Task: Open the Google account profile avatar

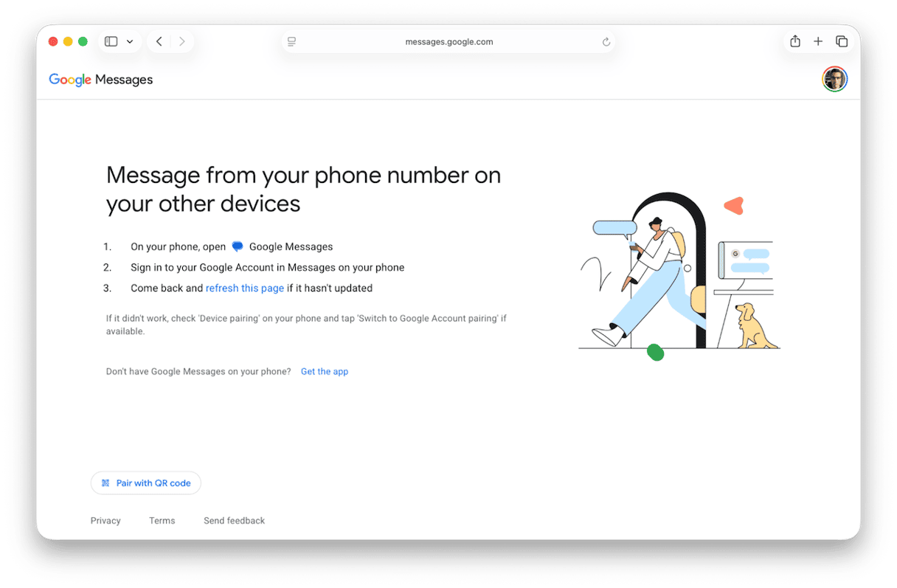Action: coord(834,80)
